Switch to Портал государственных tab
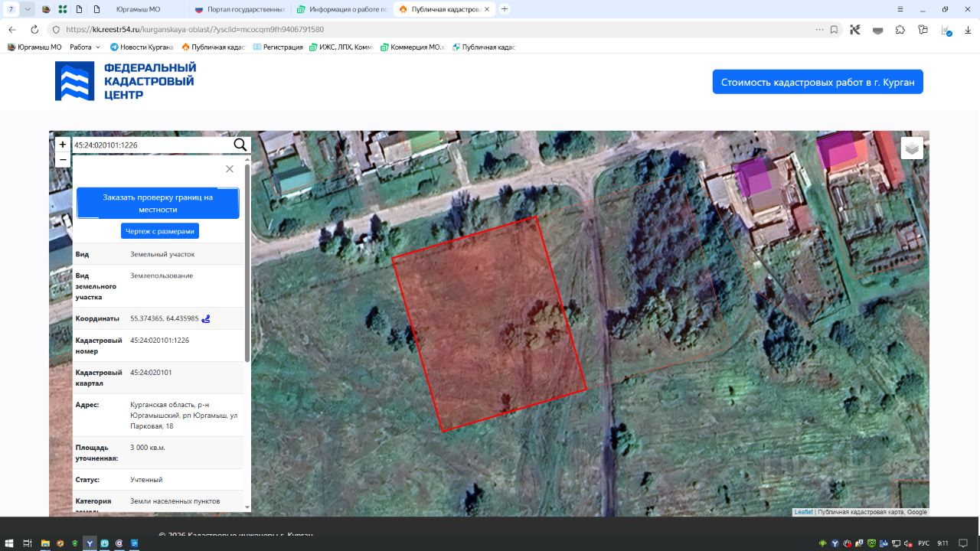Image resolution: width=980 pixels, height=551 pixels. (239, 9)
